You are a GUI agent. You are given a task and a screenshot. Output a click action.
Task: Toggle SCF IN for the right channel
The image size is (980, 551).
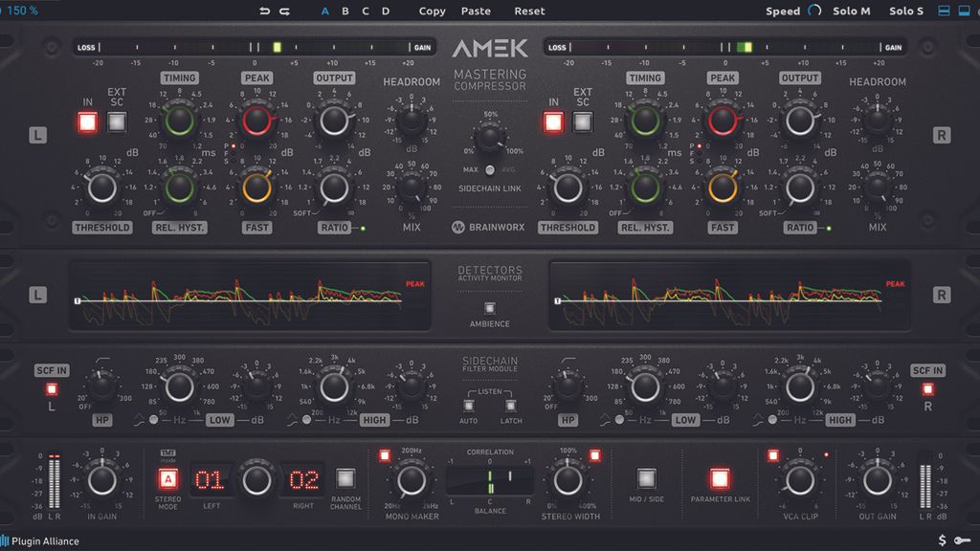pos(930,389)
